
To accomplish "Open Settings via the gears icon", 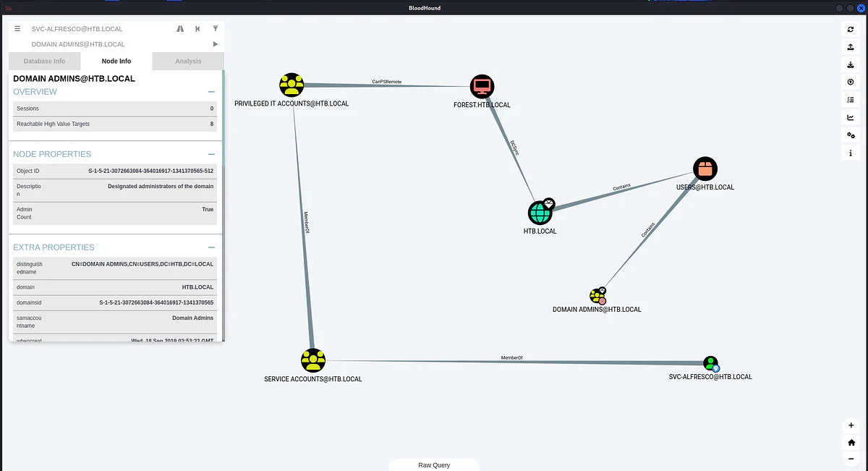I will pos(851,135).
